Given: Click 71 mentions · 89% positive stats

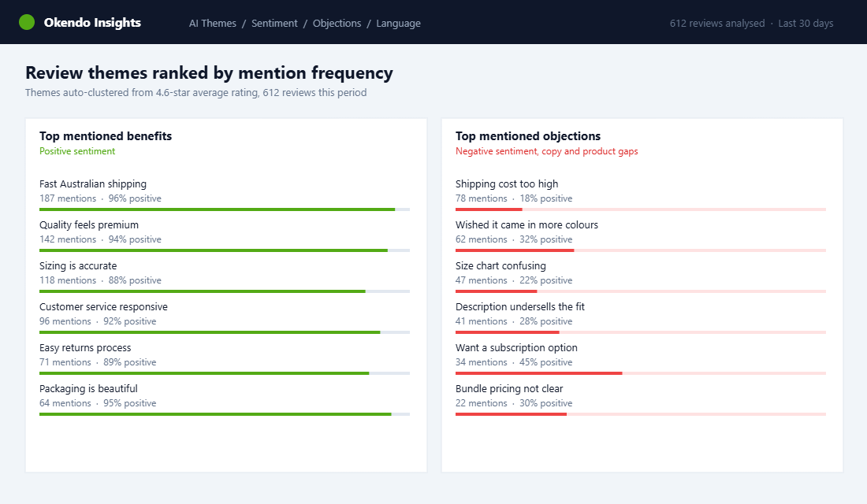Looking at the screenshot, I should point(98,362).
